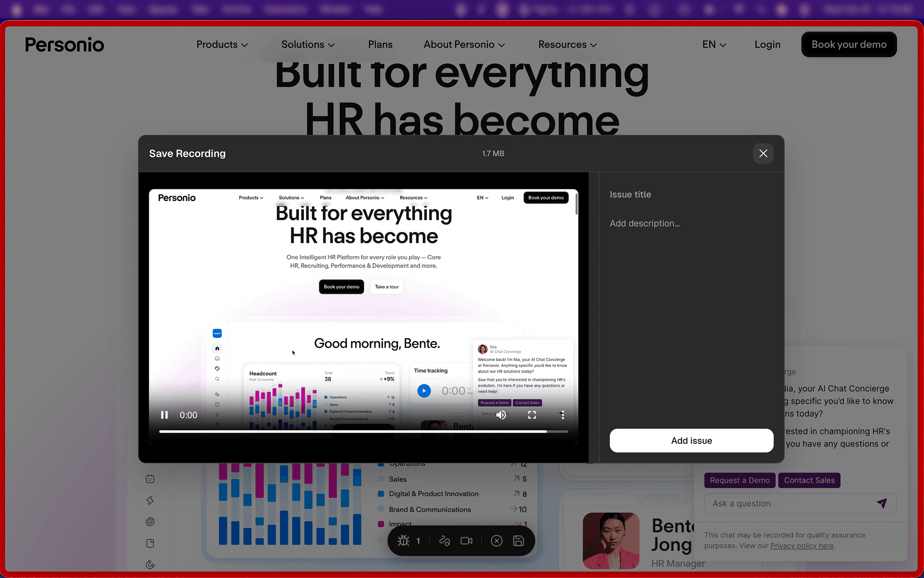The width and height of the screenshot is (924, 578).
Task: Click the video camera record icon
Action: tap(467, 541)
